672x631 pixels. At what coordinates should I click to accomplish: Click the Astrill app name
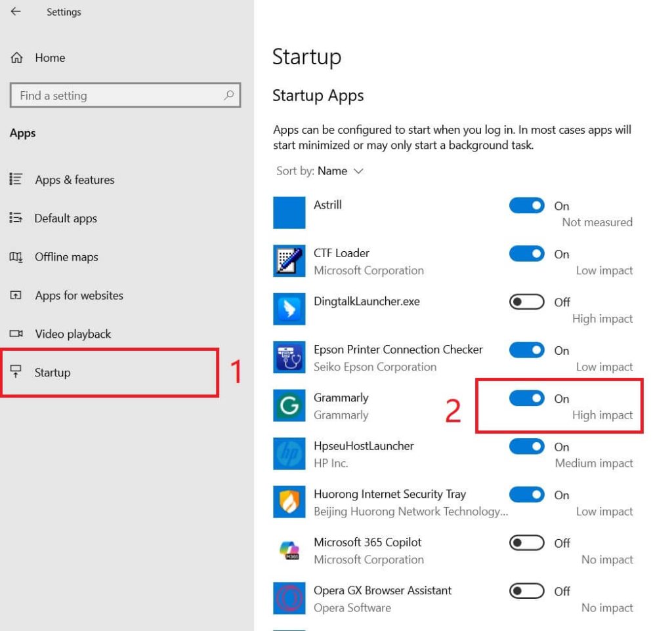point(327,205)
